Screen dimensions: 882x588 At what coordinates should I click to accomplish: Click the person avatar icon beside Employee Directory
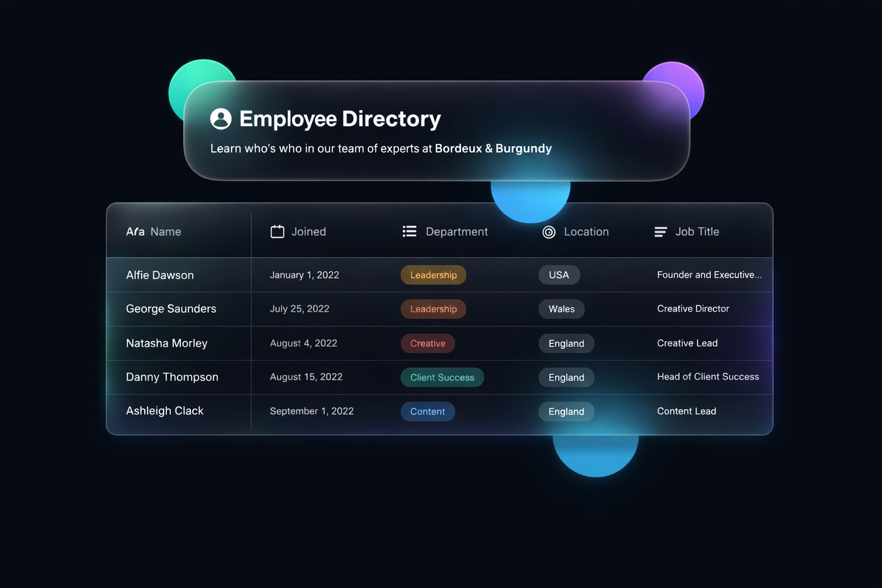(x=221, y=119)
